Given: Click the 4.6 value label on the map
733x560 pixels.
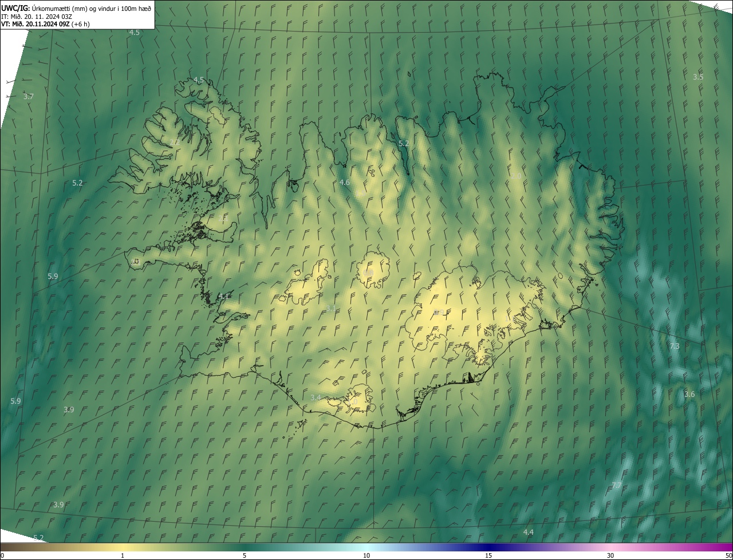Looking at the screenshot, I should 344,183.
